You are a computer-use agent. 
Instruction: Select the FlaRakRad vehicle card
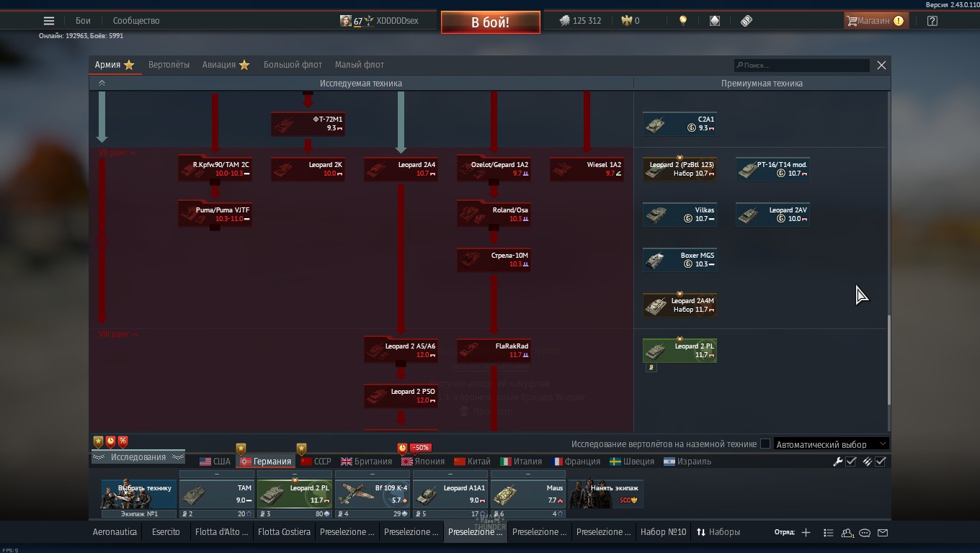click(x=494, y=350)
